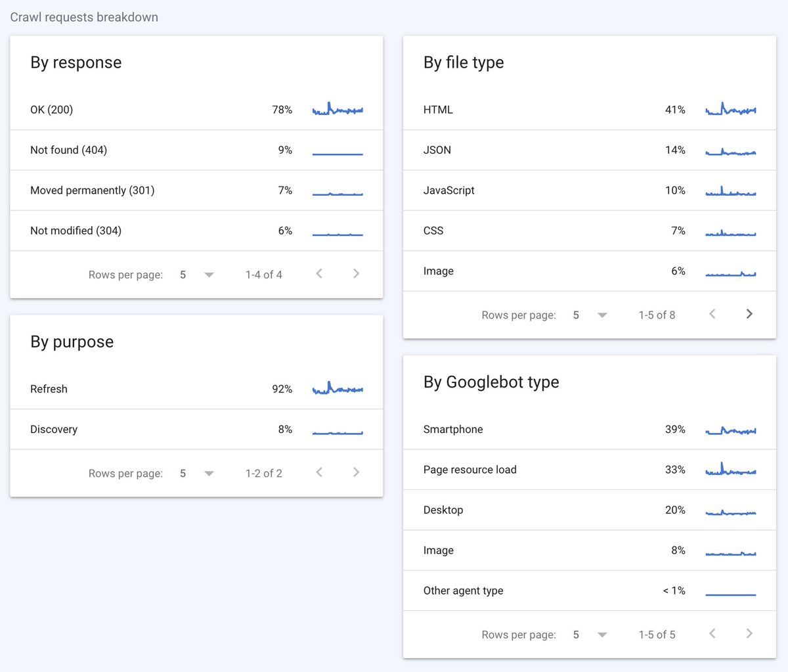Click previous page arrow in By response

click(319, 273)
